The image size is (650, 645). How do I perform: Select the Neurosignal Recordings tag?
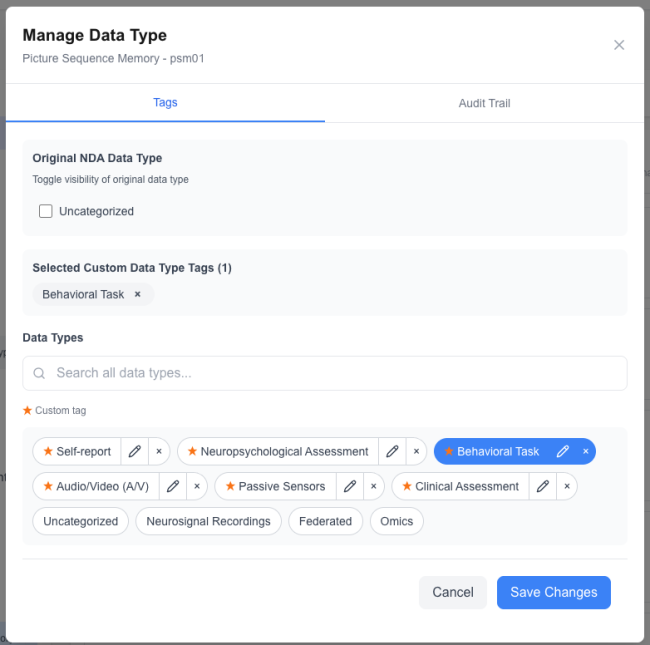(208, 521)
